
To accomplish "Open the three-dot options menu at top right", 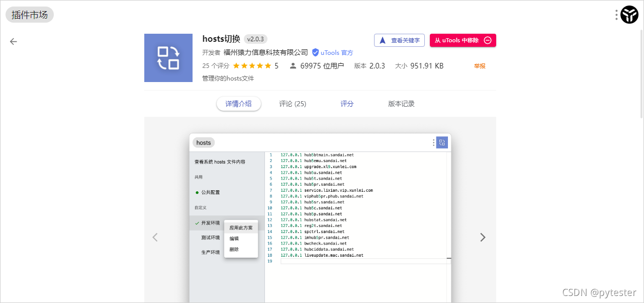I will (x=616, y=15).
